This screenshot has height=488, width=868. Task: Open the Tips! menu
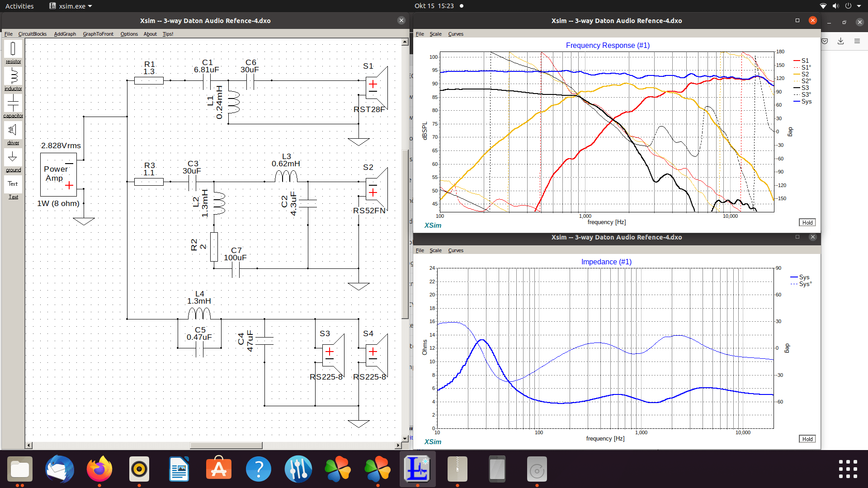click(168, 34)
